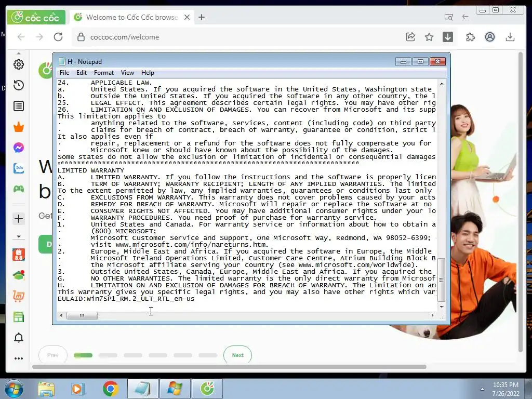Click the "24. APPLICABLE LAW." line
532x399 pixels.
tap(105, 83)
